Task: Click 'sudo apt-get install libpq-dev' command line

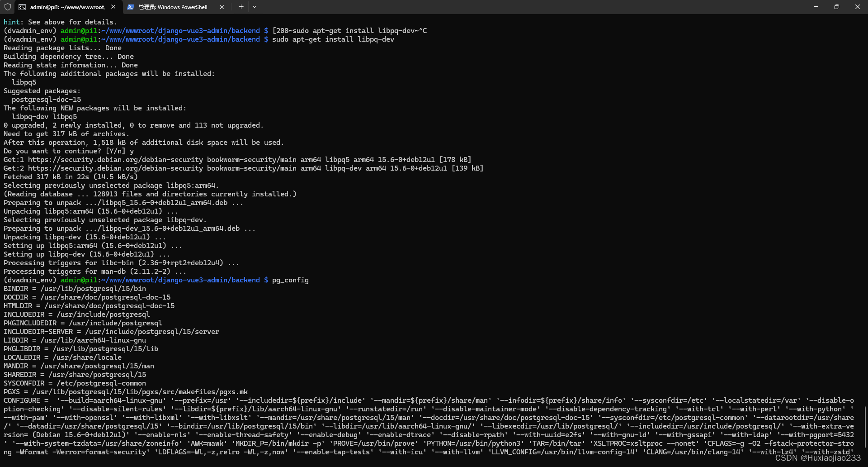Action: [333, 39]
